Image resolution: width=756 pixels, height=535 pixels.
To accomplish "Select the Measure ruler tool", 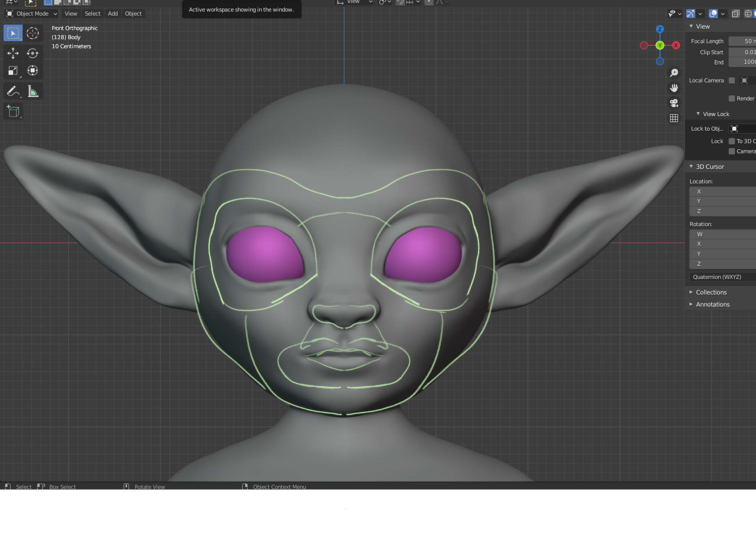I will pos(33,91).
